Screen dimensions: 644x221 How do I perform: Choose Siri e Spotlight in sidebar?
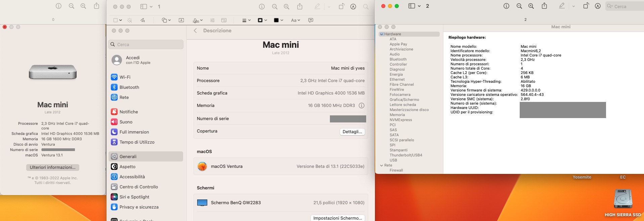point(146,197)
